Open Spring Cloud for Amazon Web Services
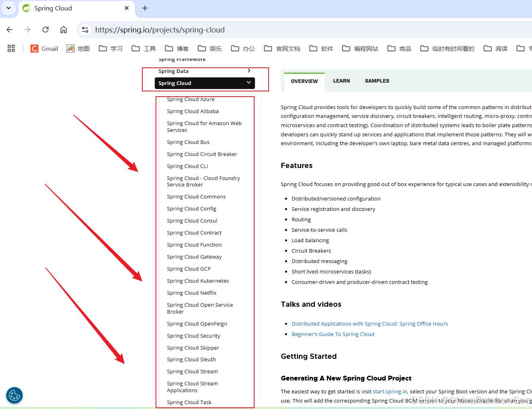The image size is (532, 409). (x=204, y=127)
